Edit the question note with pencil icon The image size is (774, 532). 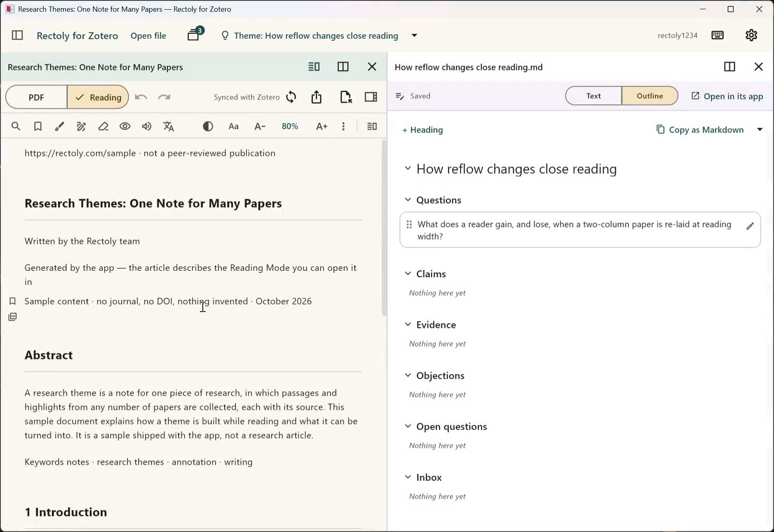[750, 226]
